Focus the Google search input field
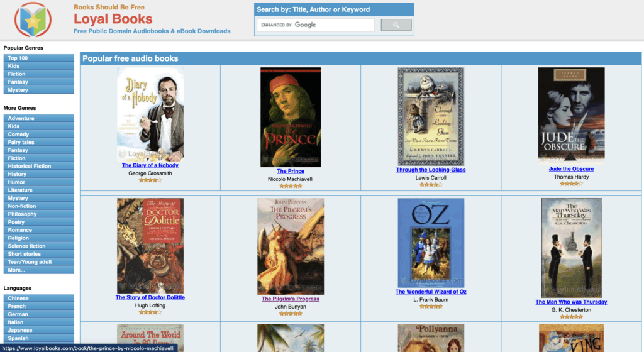The height and width of the screenshot is (352, 644). pos(316,25)
